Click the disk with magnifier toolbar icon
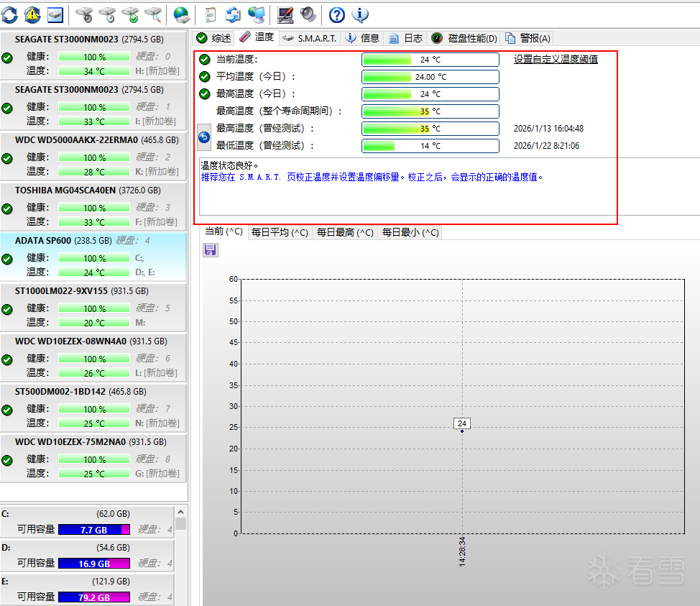The height and width of the screenshot is (606, 700). tap(152, 14)
